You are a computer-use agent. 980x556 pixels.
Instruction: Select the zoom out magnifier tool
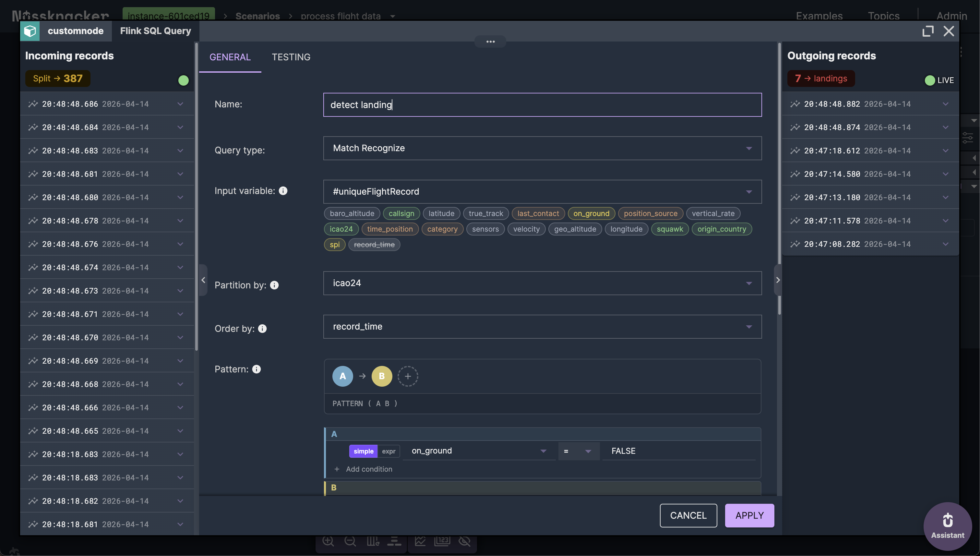(350, 541)
